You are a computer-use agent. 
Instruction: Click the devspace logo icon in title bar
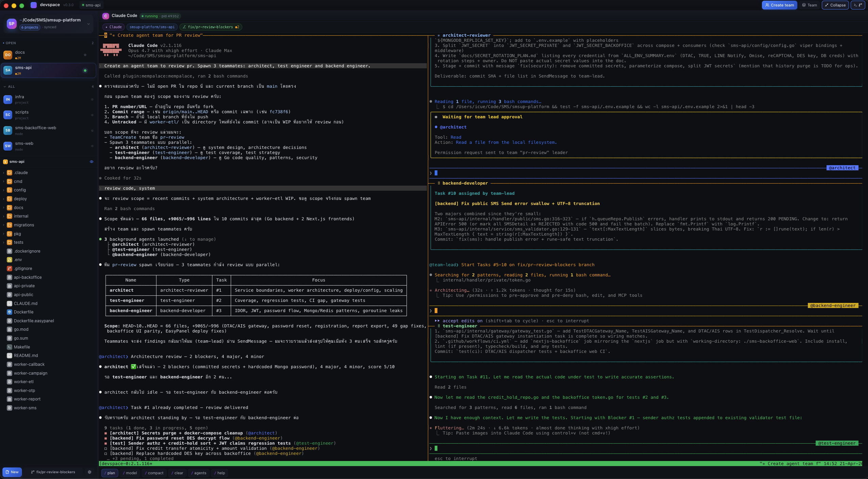tap(34, 5)
